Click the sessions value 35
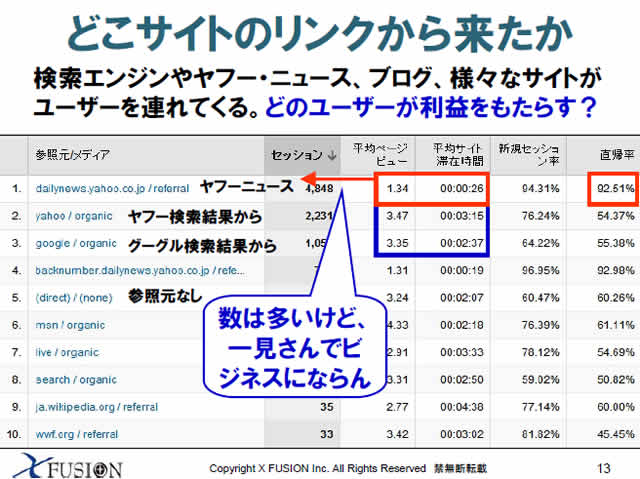 coord(327,407)
